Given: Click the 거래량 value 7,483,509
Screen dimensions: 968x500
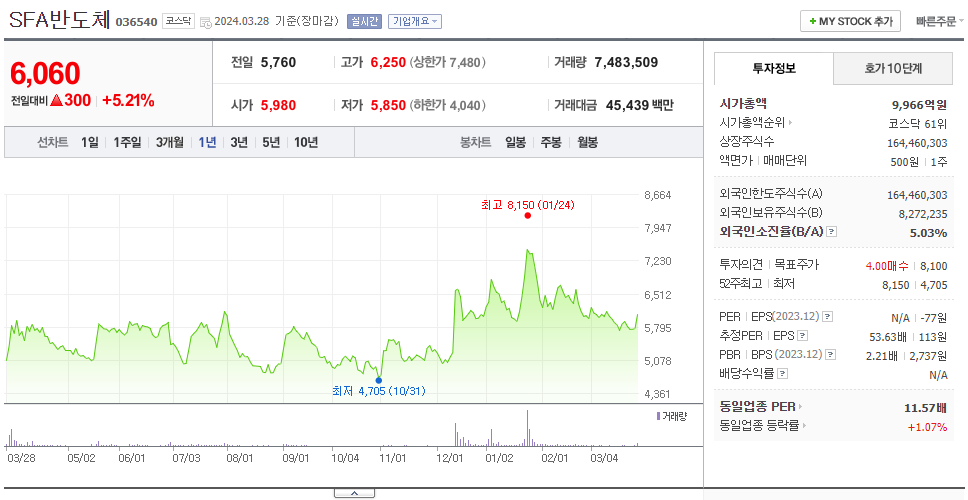Looking at the screenshot, I should coord(626,62).
